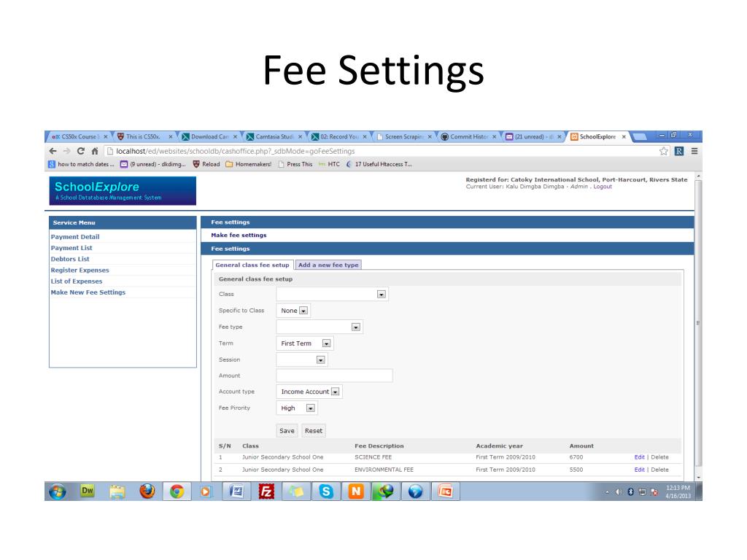
Task: Open the Account type dropdown
Action: [309, 392]
